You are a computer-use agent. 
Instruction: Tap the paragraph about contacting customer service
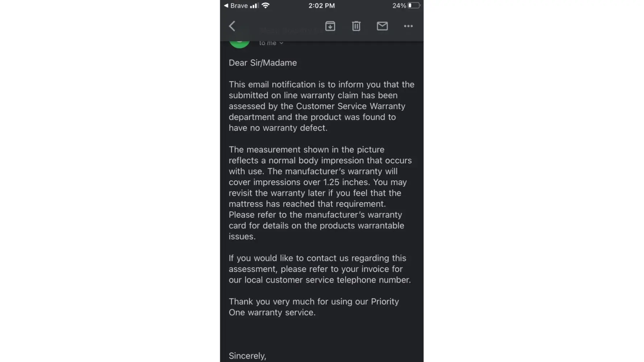(319, 269)
